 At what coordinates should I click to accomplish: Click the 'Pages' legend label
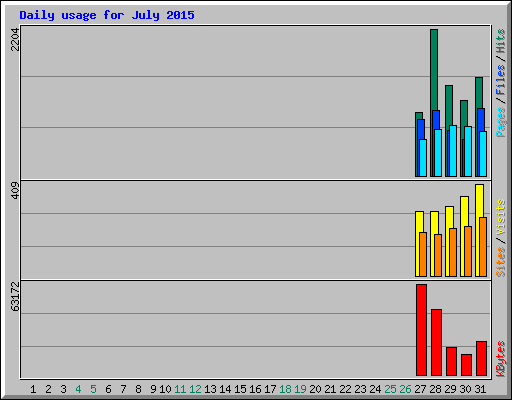(x=501, y=122)
